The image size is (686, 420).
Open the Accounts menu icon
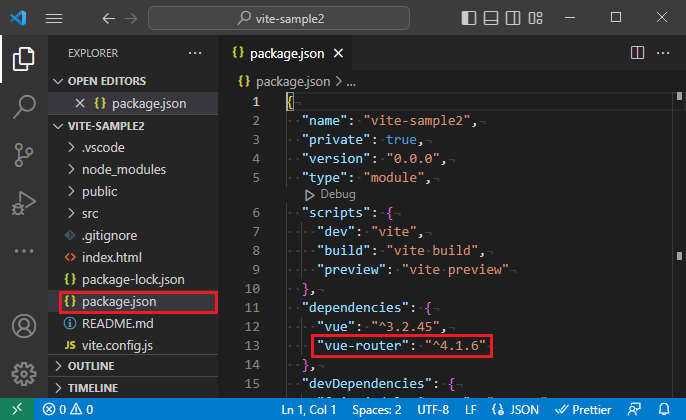point(24,326)
